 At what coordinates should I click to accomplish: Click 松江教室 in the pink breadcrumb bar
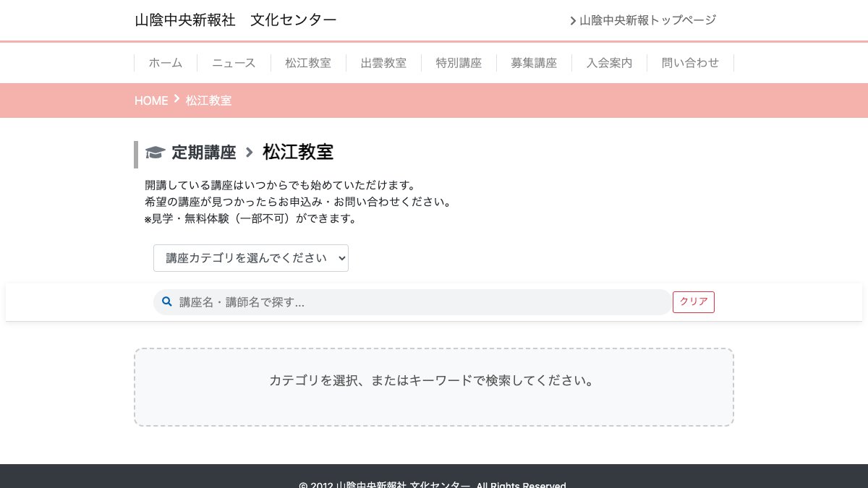coord(208,100)
